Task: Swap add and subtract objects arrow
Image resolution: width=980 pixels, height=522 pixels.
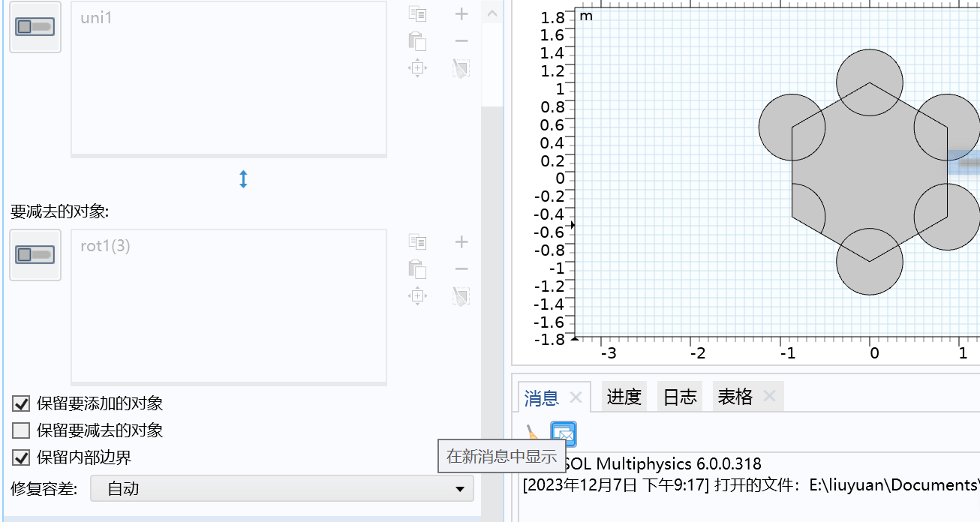Action: coord(243,179)
